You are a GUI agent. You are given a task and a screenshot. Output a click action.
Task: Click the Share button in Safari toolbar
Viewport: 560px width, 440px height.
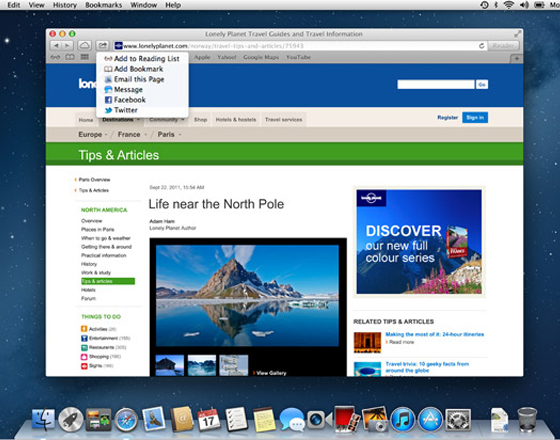point(102,46)
